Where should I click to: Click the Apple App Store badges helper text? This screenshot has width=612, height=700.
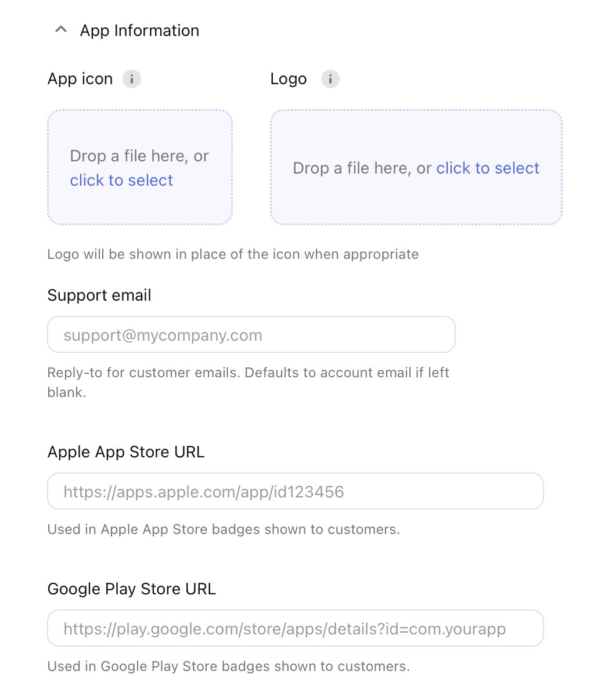224,529
